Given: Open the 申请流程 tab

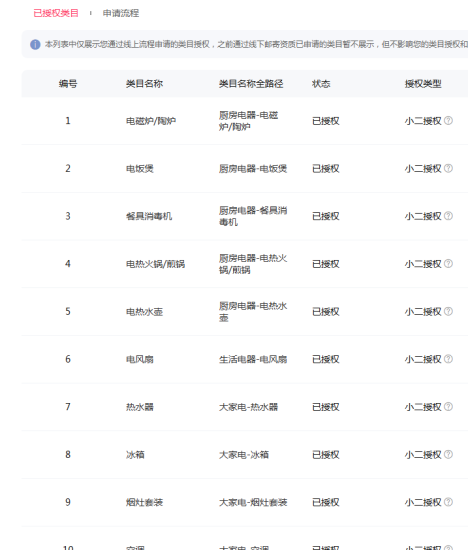Looking at the screenshot, I should click(x=121, y=13).
